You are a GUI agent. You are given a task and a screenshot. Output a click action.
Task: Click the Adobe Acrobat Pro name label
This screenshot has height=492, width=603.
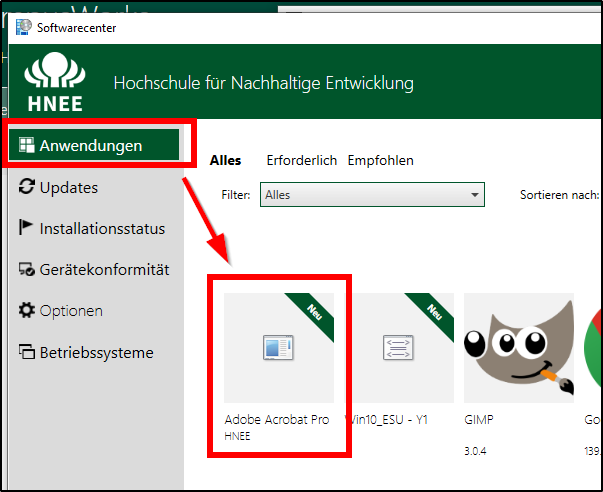pyautogui.click(x=277, y=420)
